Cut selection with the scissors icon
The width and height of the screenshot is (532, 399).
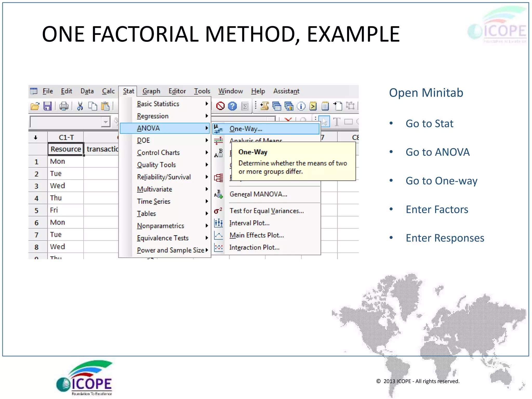pos(80,106)
